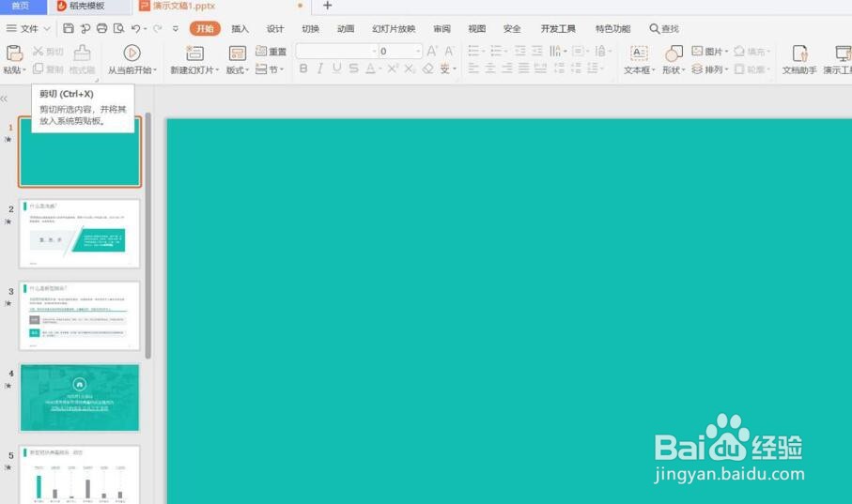852x504 pixels.
Task: Open the Slide Show (幻灯片放映) tab
Action: (x=394, y=28)
